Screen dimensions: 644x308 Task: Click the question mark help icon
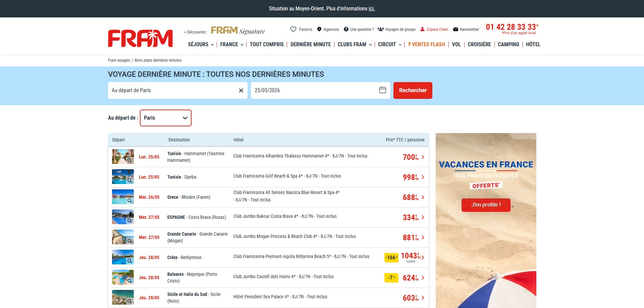click(346, 29)
